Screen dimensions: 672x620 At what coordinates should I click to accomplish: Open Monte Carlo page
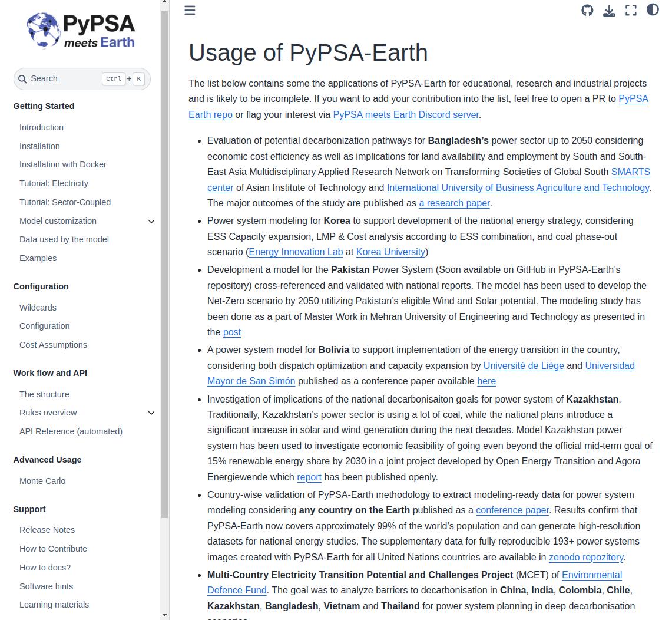pyautogui.click(x=42, y=481)
